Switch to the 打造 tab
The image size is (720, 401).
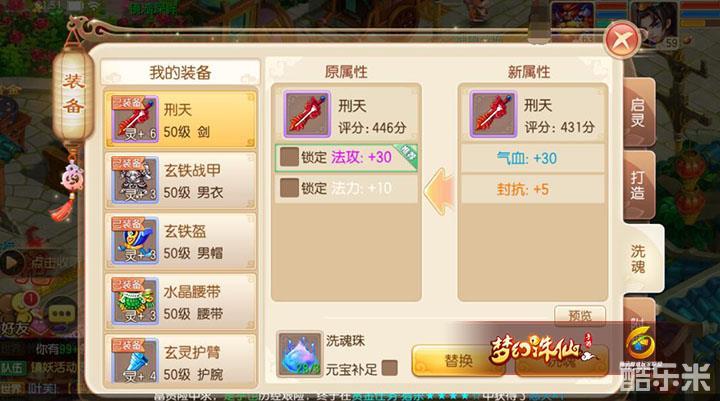pyautogui.click(x=638, y=185)
